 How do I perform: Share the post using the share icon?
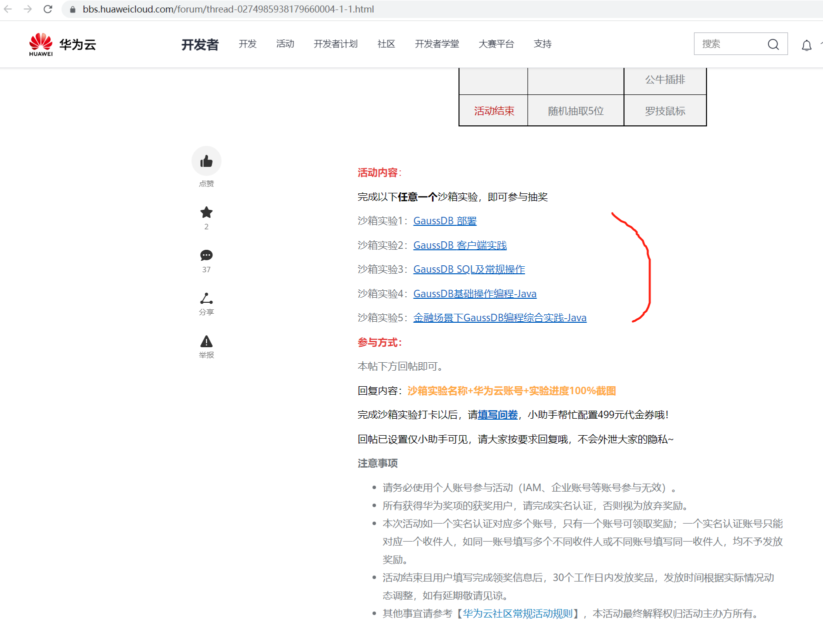click(x=206, y=298)
